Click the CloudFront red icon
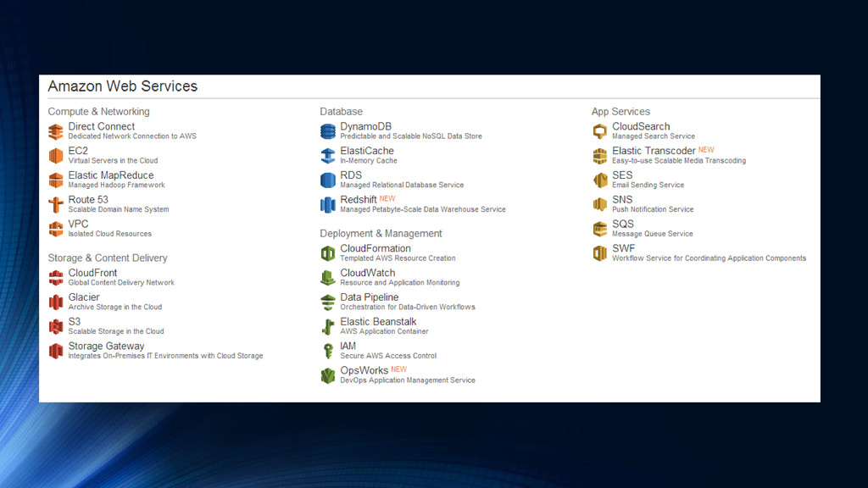Image resolution: width=868 pixels, height=488 pixels. [56, 278]
